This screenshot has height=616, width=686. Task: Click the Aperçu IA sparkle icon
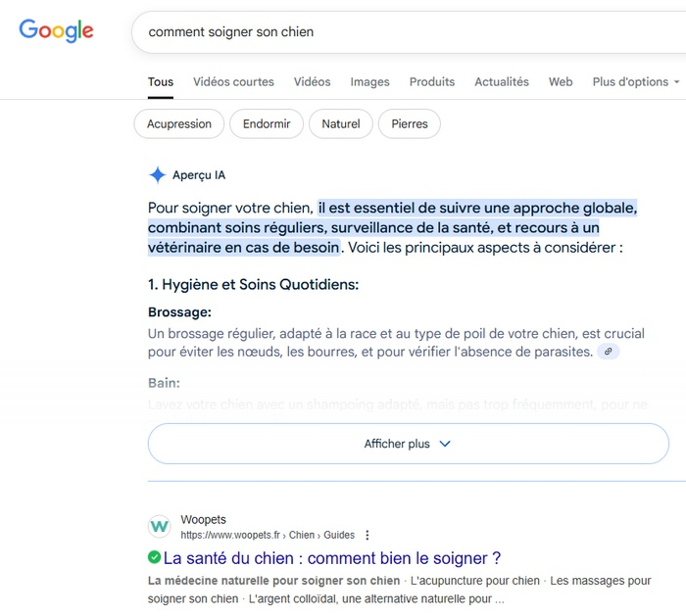point(157,175)
